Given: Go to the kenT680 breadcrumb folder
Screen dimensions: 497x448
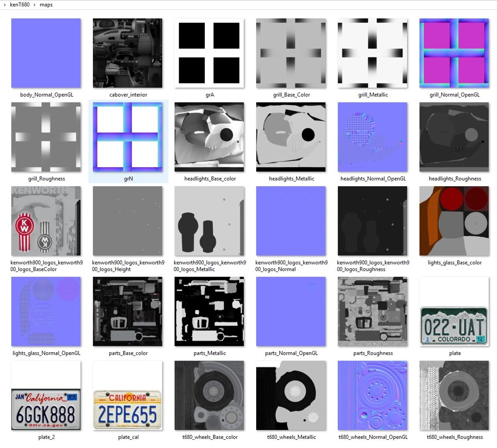Looking at the screenshot, I should click(19, 5).
